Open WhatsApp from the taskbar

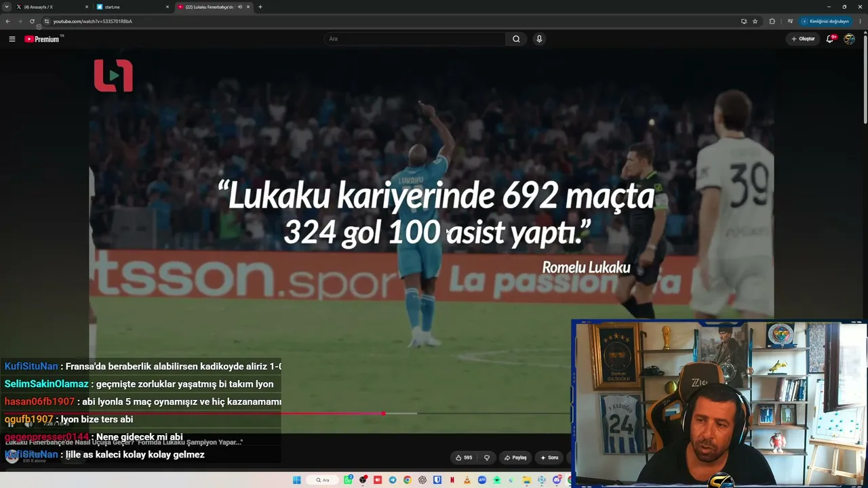click(348, 480)
